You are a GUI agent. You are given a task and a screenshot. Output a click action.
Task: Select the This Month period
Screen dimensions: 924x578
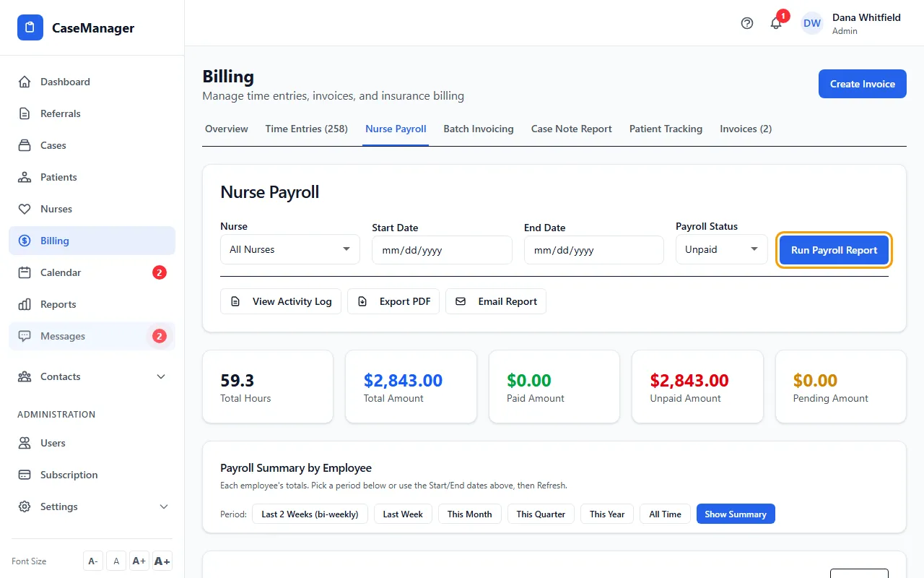pyautogui.click(x=470, y=514)
